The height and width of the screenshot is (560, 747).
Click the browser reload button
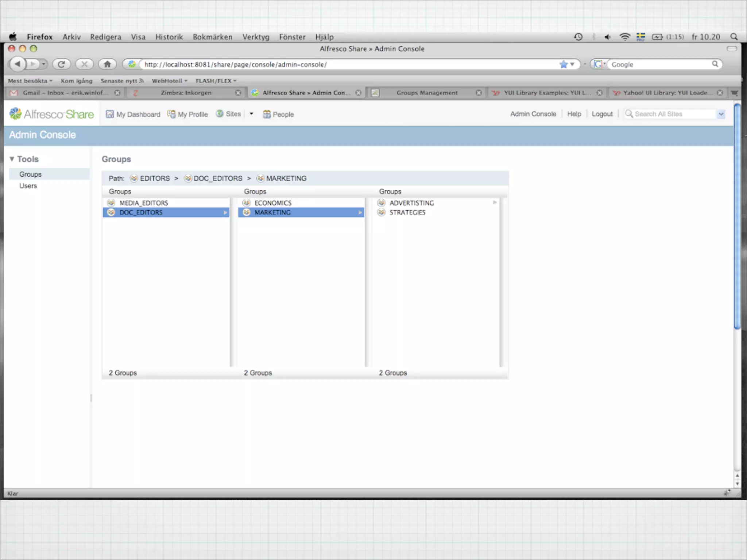(61, 64)
